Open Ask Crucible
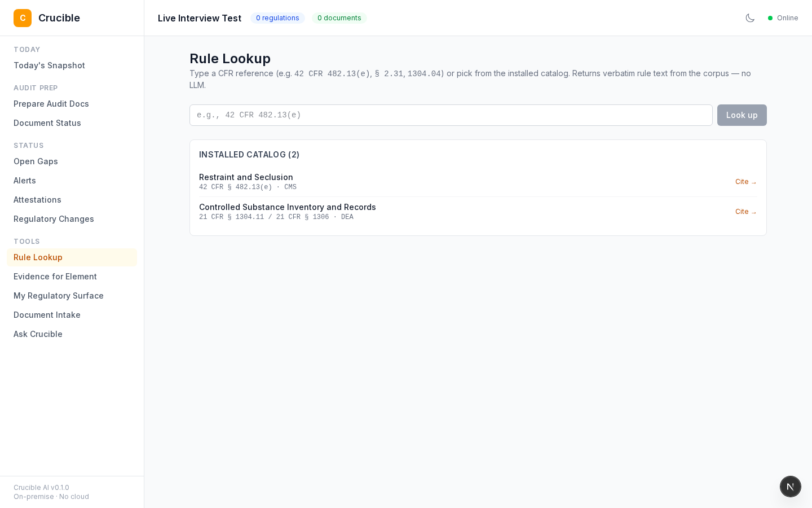 coord(38,334)
